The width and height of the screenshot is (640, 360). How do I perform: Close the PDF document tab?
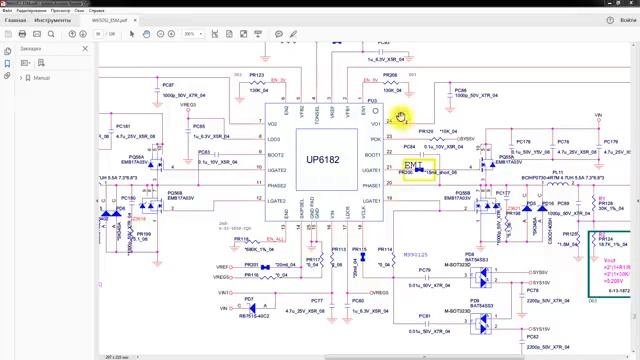coord(135,20)
